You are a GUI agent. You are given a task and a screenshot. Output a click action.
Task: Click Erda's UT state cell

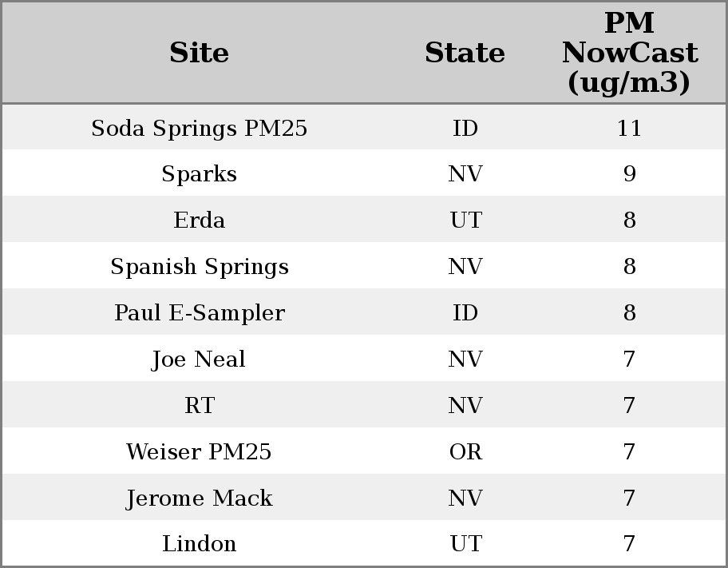(465, 220)
